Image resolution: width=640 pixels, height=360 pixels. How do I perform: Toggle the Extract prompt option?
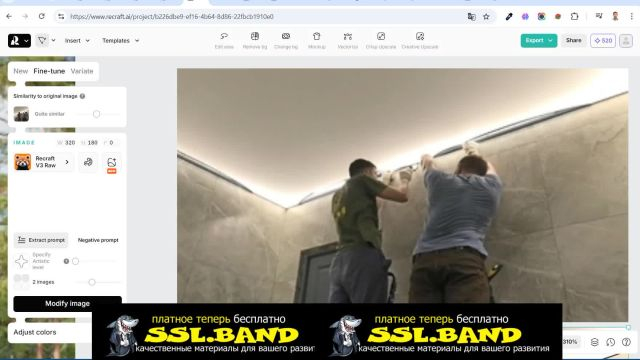(41, 240)
